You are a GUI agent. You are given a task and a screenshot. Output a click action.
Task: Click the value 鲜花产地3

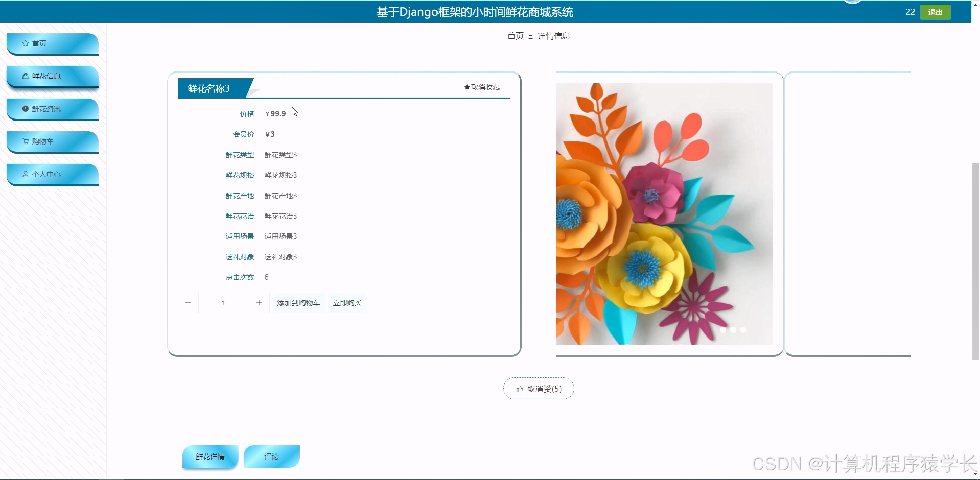click(281, 196)
